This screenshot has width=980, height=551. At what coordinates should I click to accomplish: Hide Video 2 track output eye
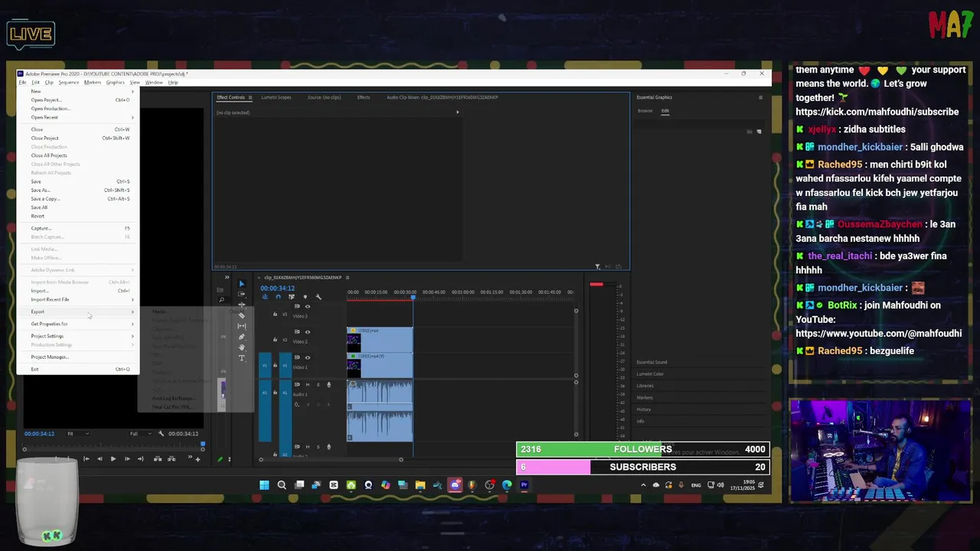[308, 332]
